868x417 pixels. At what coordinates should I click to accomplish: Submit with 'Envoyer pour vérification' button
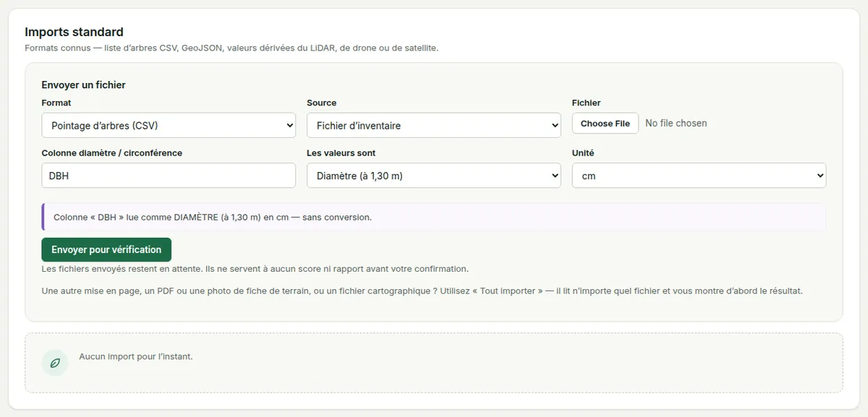[x=106, y=249]
